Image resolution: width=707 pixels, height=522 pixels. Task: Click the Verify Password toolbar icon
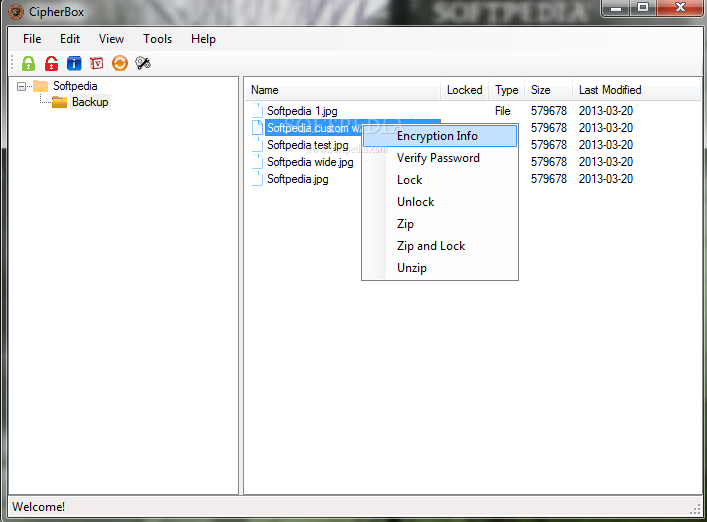(x=96, y=64)
